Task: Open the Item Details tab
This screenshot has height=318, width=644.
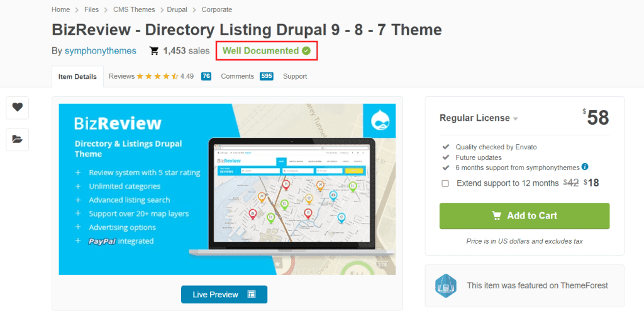Action: [x=77, y=77]
